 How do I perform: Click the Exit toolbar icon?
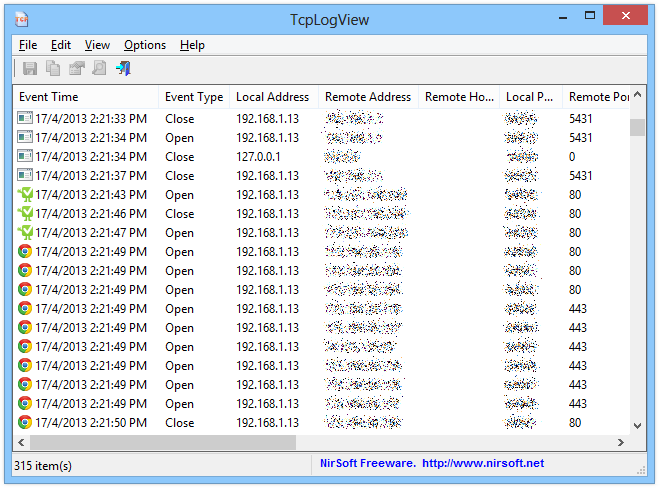pos(123,68)
